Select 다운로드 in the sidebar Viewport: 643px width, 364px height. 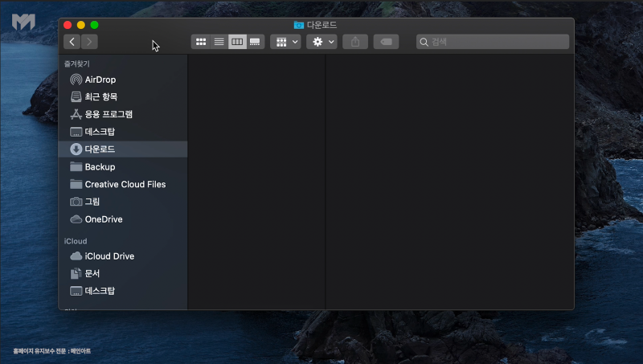click(123, 149)
